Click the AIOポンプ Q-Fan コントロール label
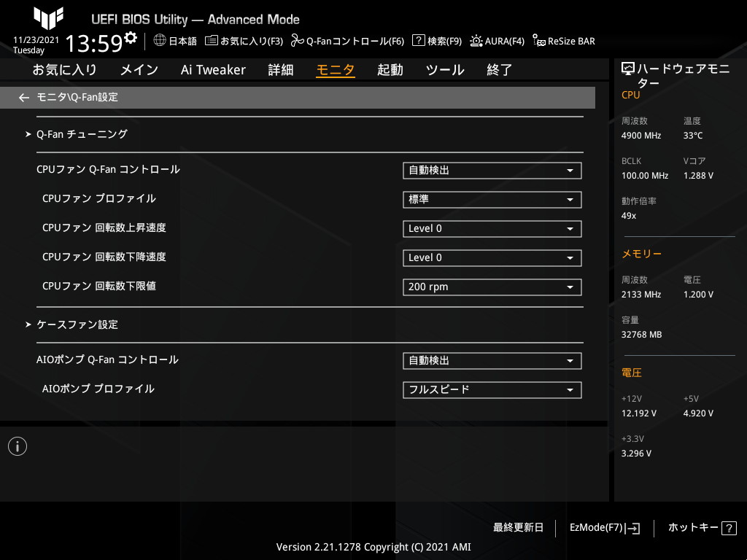The width and height of the screenshot is (747, 560). pyautogui.click(x=108, y=360)
